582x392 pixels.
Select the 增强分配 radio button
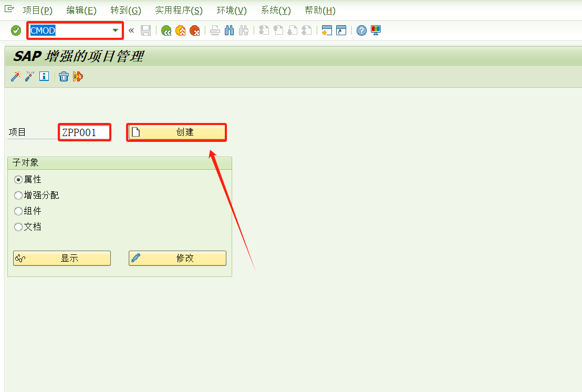click(18, 195)
